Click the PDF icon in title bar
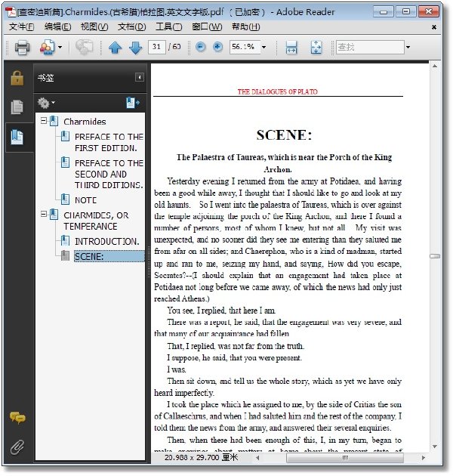Viewport: 453px width, 476px height. [11, 12]
